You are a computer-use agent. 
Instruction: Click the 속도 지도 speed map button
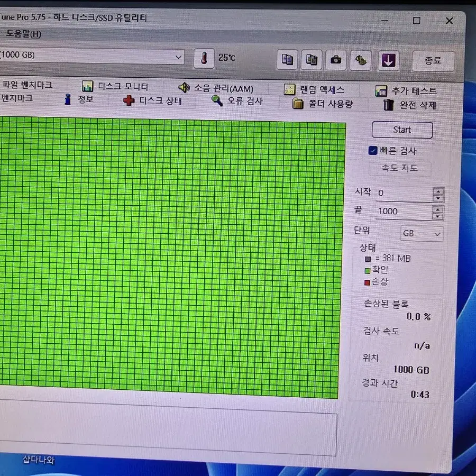click(400, 168)
